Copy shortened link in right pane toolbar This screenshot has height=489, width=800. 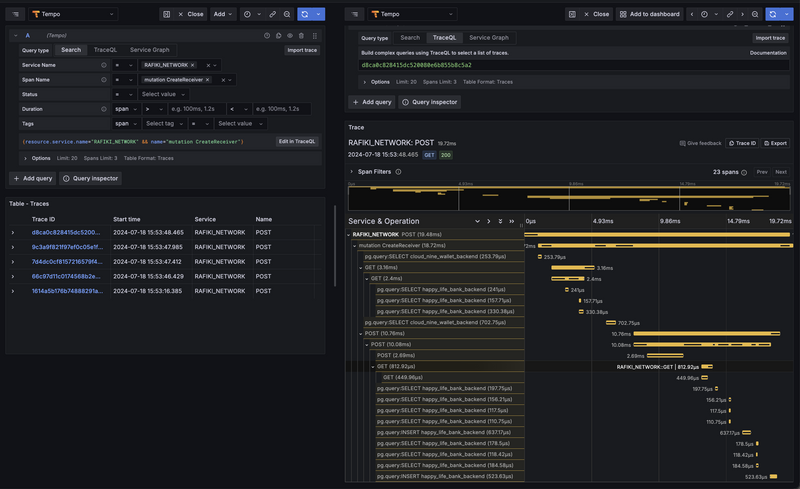click(x=730, y=14)
